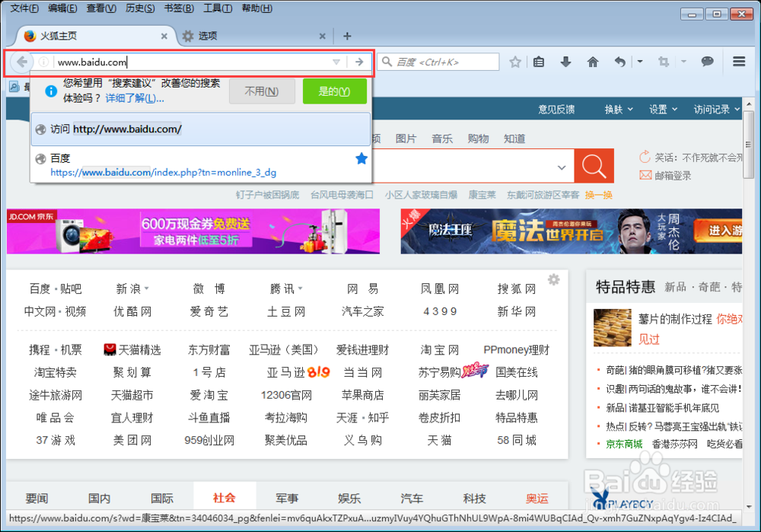761x532 pixels.
Task: Go to the Home page icon
Action: click(593, 62)
